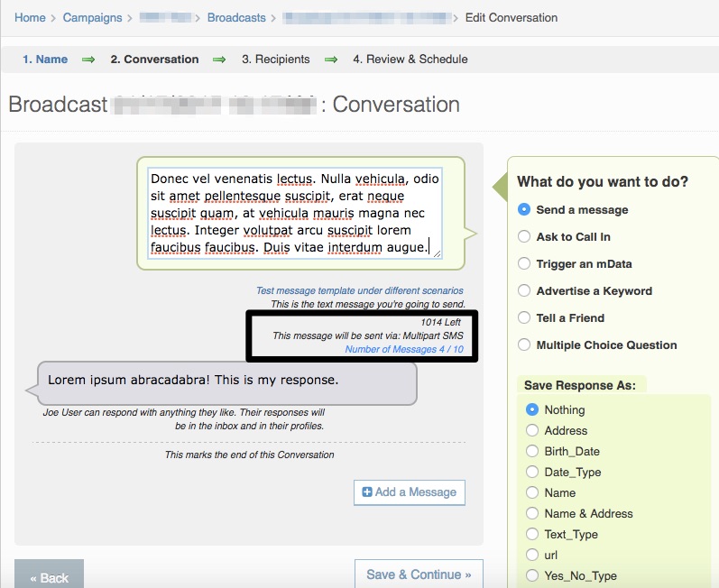The image size is (719, 588).
Task: Click the textarea resize handle corner
Action: pos(437,253)
